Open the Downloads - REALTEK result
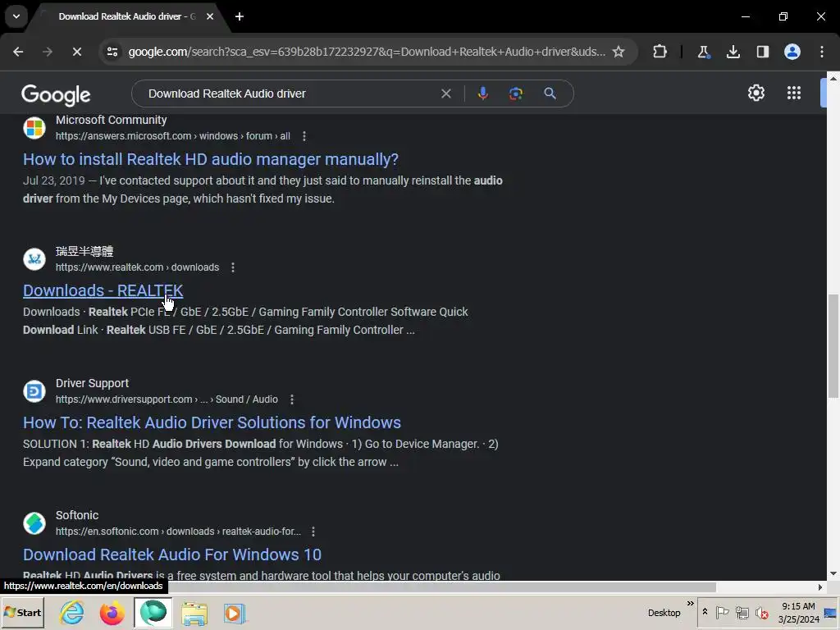The image size is (840, 630). [x=103, y=290]
